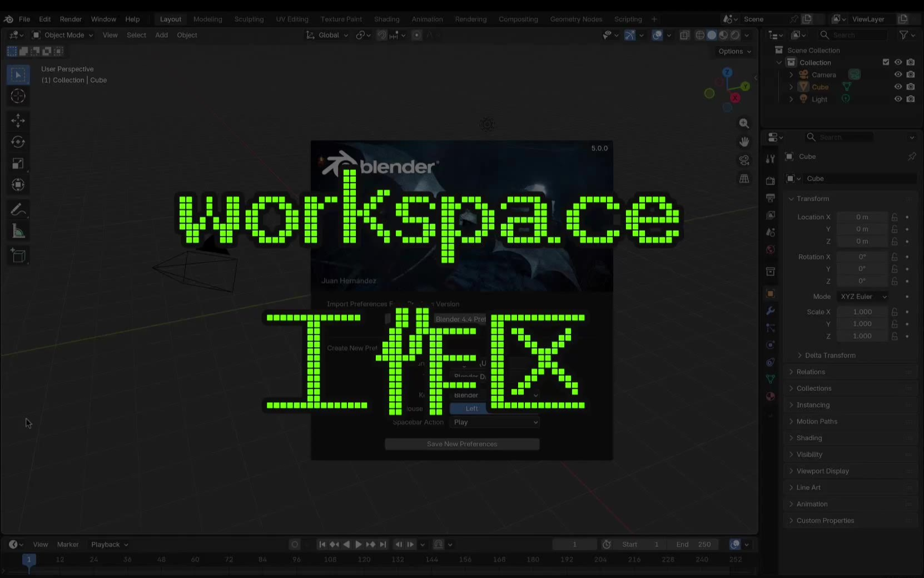
Task: Expand the Delta Transform panel
Action: (x=830, y=355)
